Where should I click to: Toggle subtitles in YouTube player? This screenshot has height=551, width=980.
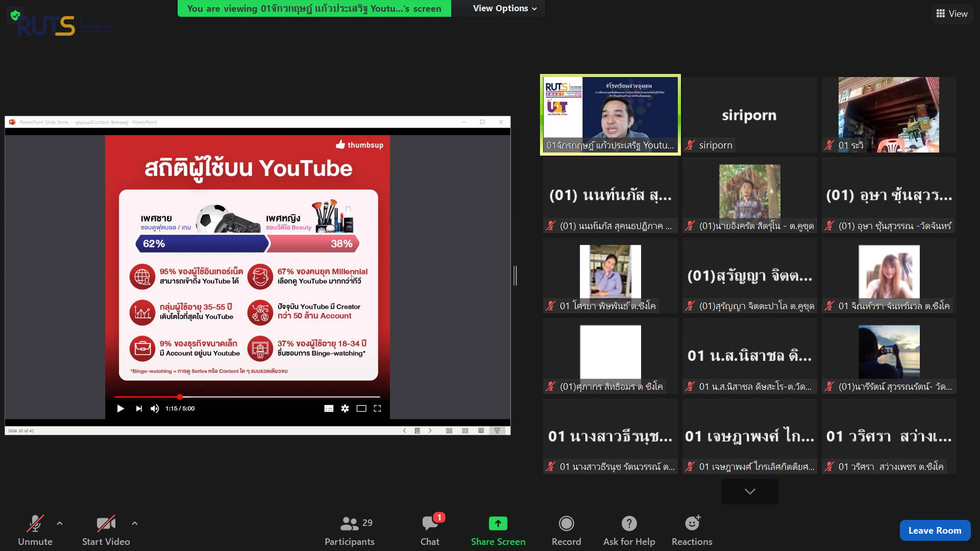pos(329,409)
